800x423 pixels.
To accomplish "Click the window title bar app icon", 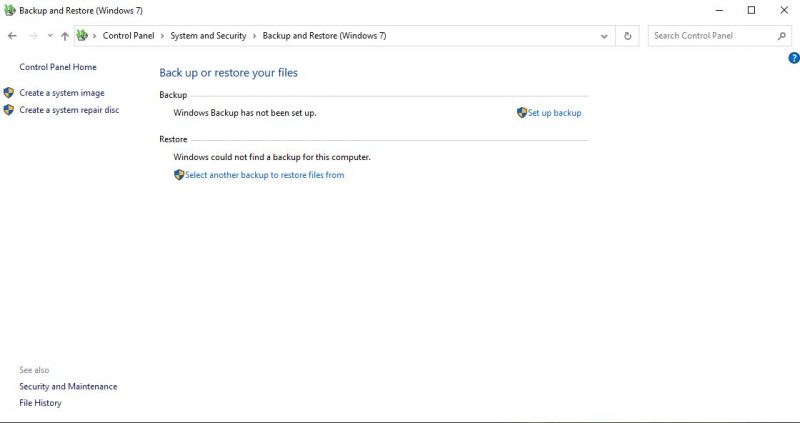I will pos(9,10).
